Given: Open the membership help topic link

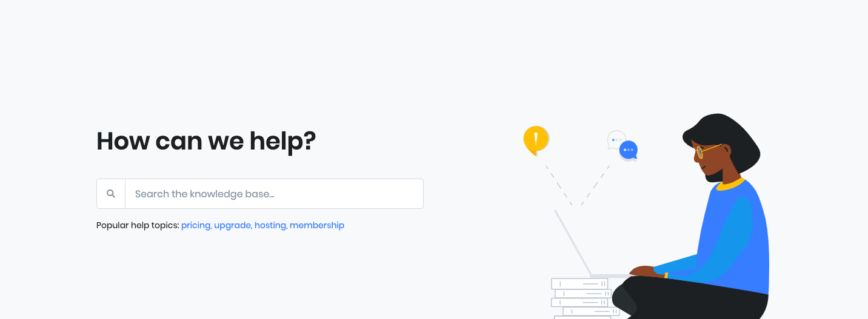Looking at the screenshot, I should pyautogui.click(x=317, y=225).
